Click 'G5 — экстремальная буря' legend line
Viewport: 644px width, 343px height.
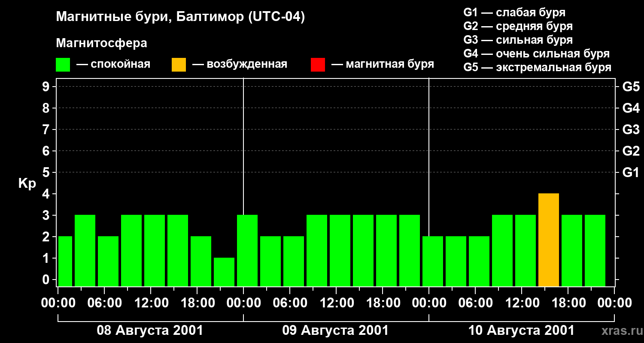(538, 67)
